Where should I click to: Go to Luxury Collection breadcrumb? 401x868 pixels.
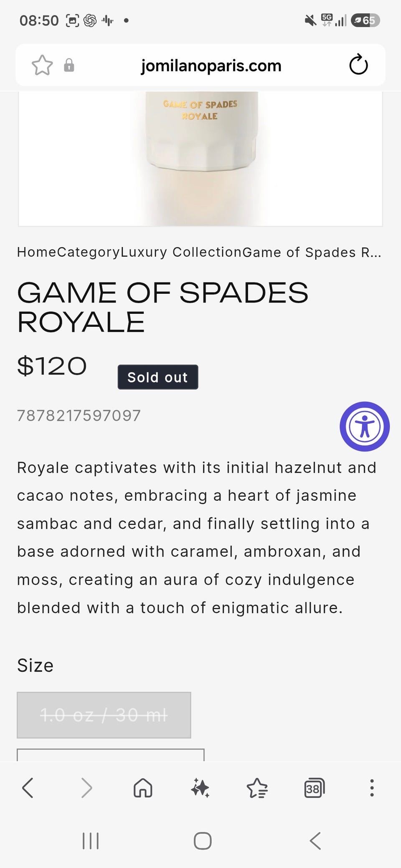(x=181, y=252)
